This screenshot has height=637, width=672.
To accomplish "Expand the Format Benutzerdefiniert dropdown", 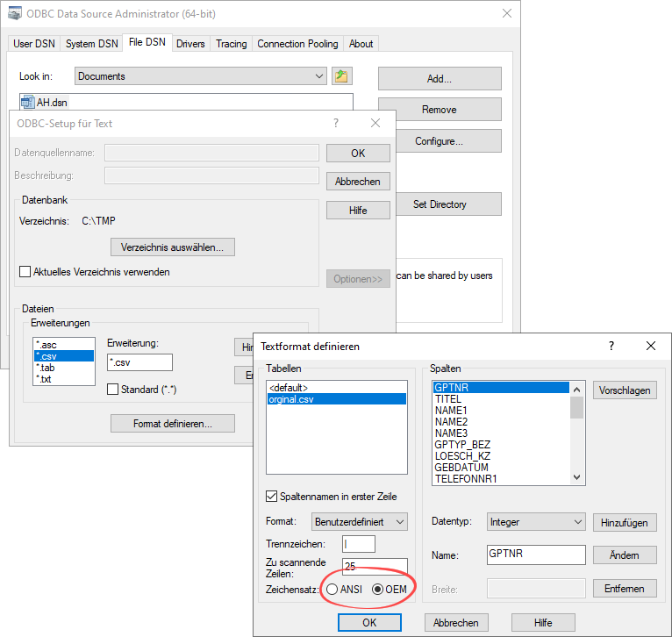I will click(x=360, y=522).
